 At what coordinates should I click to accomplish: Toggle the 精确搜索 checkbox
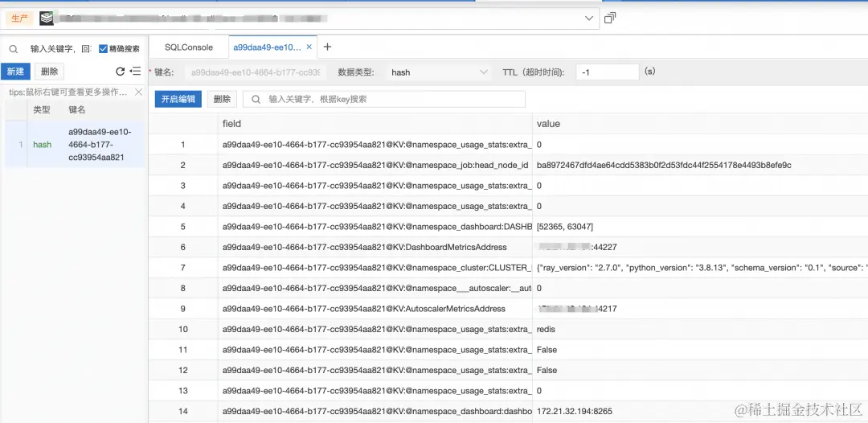click(103, 49)
